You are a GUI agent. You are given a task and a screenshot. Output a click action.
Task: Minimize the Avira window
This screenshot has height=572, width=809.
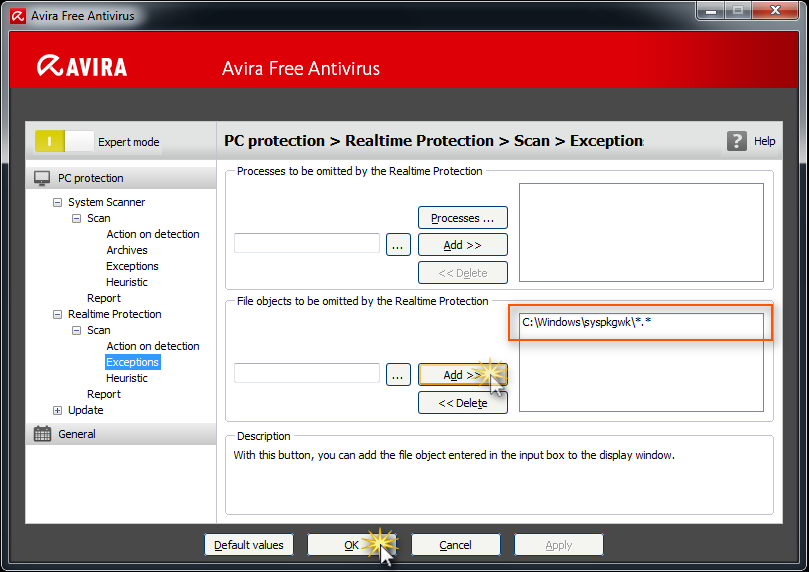pyautogui.click(x=711, y=11)
